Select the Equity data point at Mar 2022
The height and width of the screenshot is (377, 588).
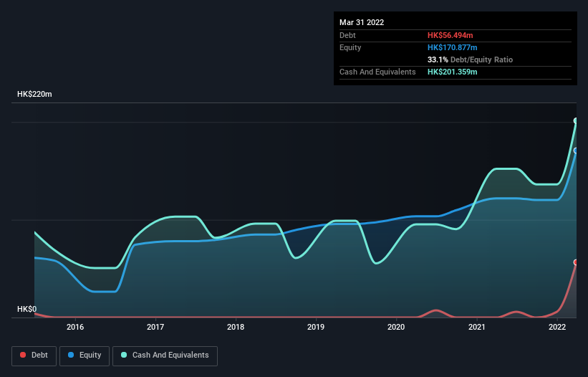tap(576, 151)
